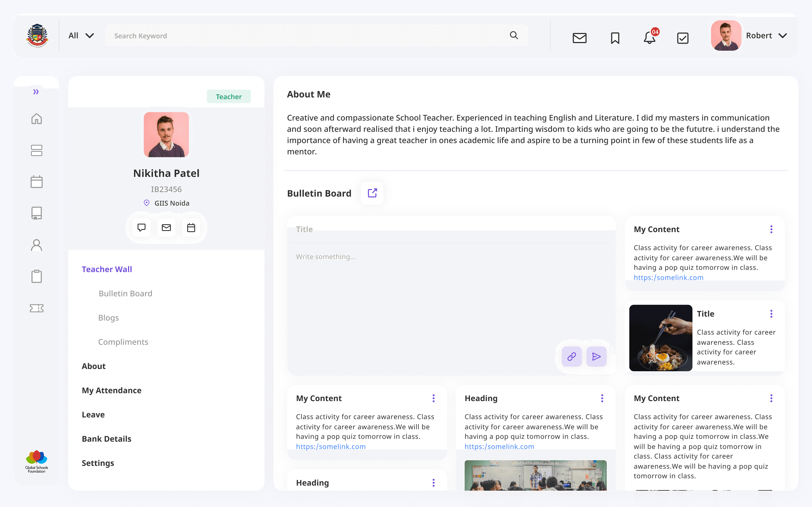Open notifications bell with 04 badge
The image size is (812, 507).
click(x=650, y=37)
